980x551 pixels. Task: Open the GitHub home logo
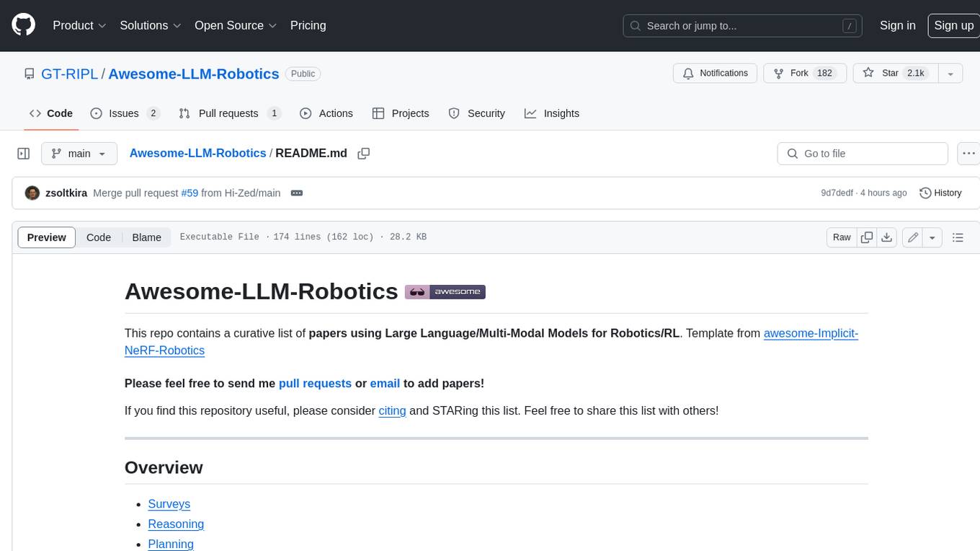point(23,25)
